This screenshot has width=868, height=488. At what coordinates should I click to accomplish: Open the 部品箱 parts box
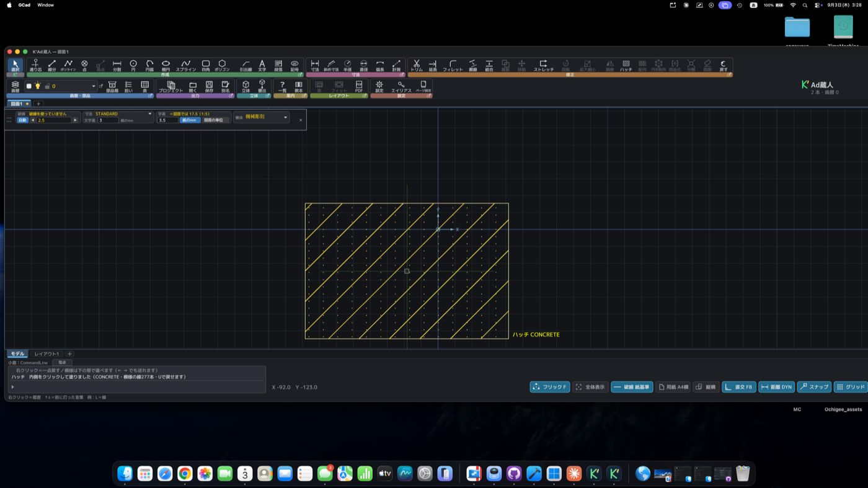112,87
